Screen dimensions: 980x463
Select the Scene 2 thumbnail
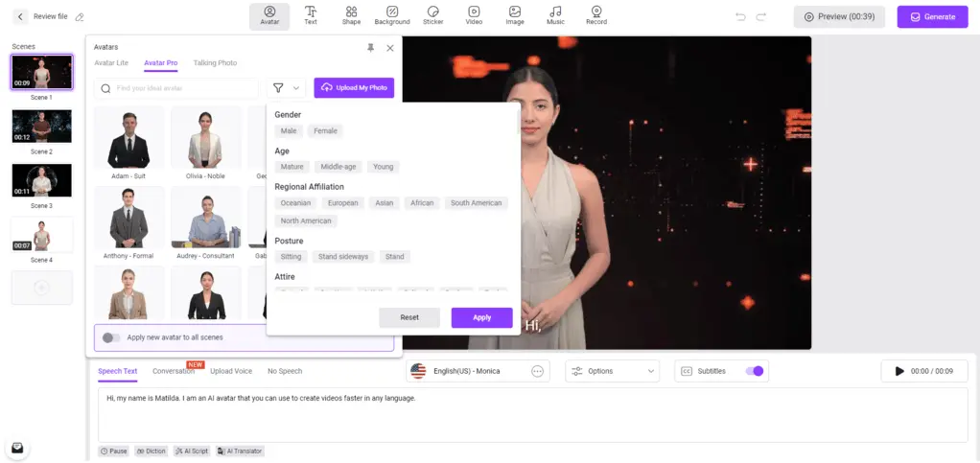(x=42, y=127)
